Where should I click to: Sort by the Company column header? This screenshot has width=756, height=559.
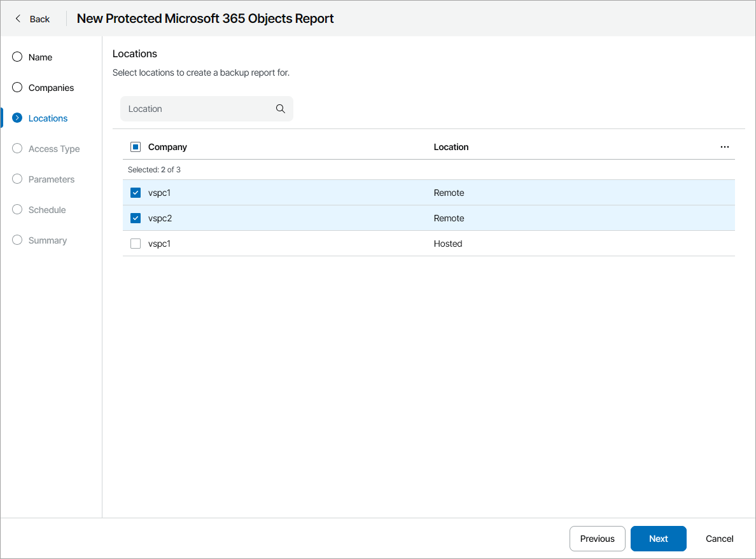pos(167,147)
